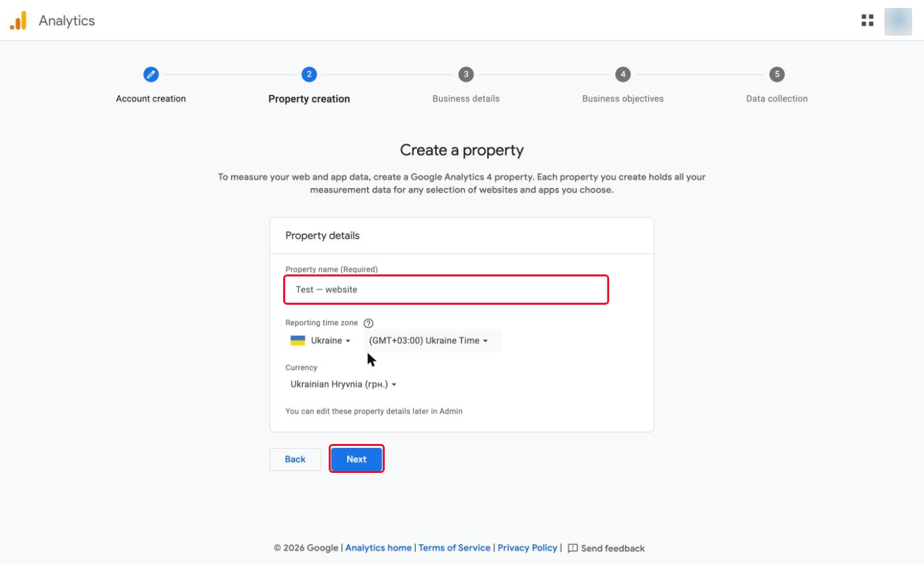Click step 5 Data collection circle
Image resolution: width=924 pixels, height=564 pixels.
(777, 75)
